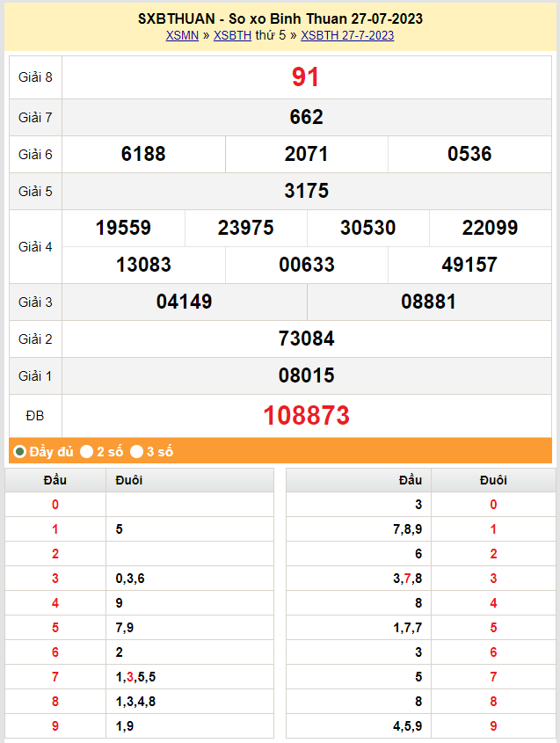Click the special prize number 108873
The image size is (560, 743).
point(306,415)
